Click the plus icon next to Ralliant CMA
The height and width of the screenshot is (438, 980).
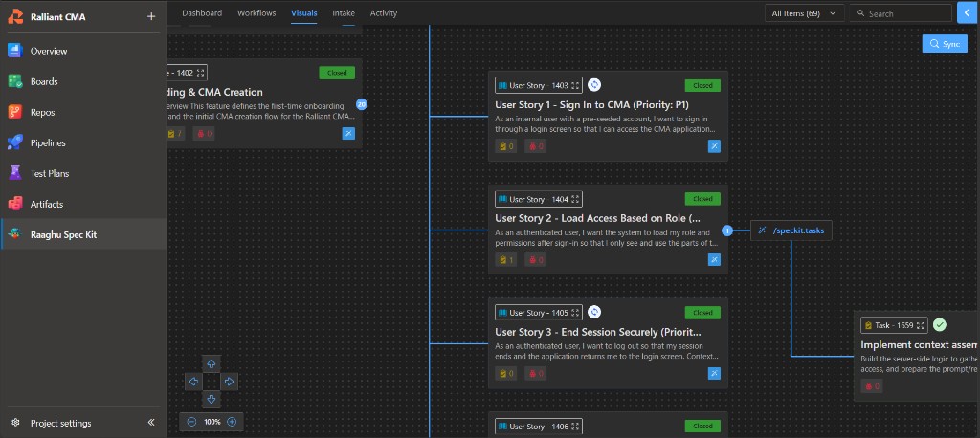[150, 17]
